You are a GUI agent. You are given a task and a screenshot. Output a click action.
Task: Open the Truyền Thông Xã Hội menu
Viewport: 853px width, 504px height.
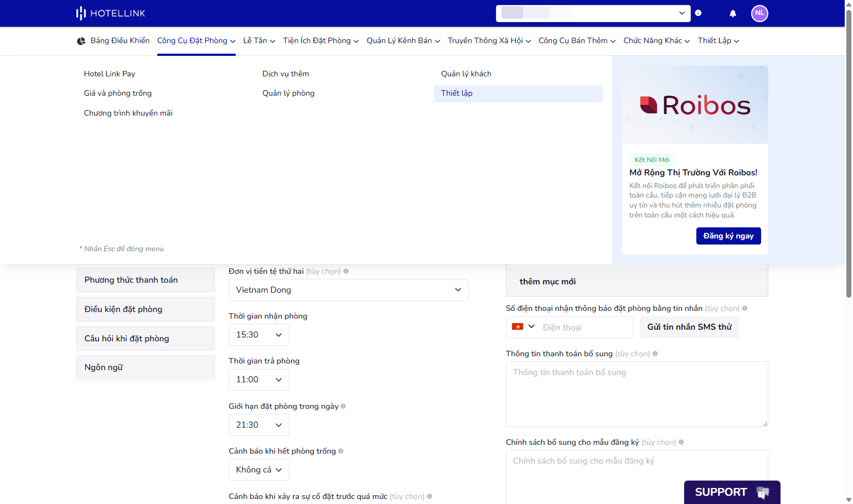(489, 40)
